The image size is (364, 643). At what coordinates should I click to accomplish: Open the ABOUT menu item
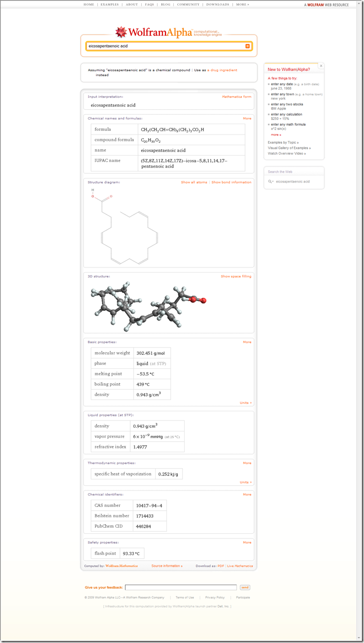point(132,4)
